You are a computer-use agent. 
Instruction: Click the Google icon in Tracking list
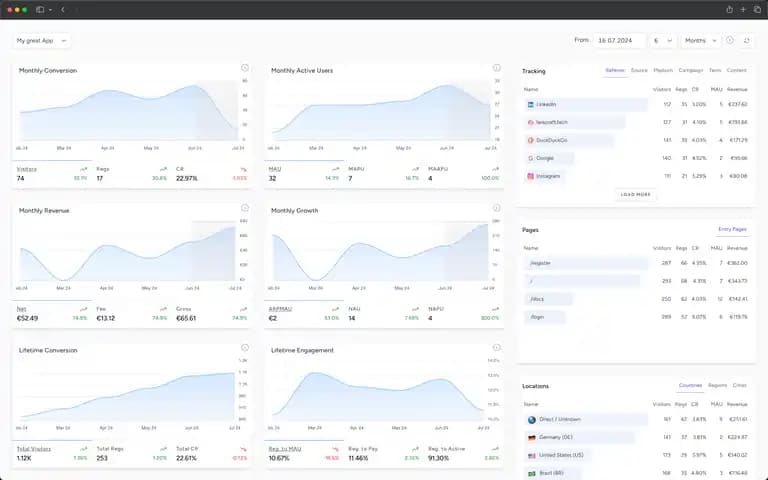[x=530, y=158]
